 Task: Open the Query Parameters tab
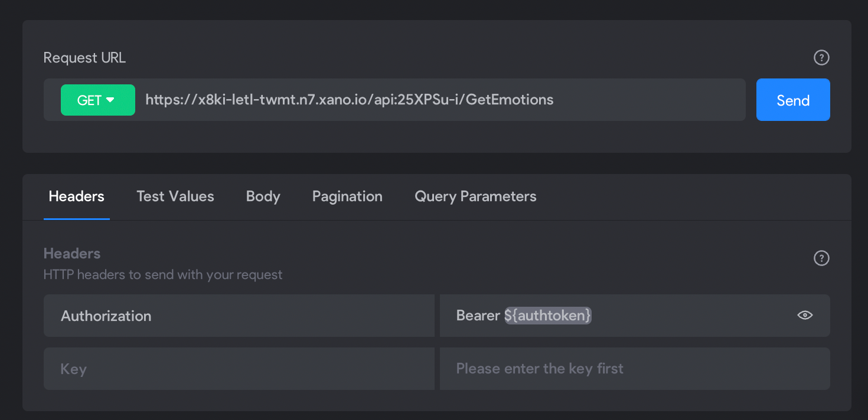(x=475, y=196)
